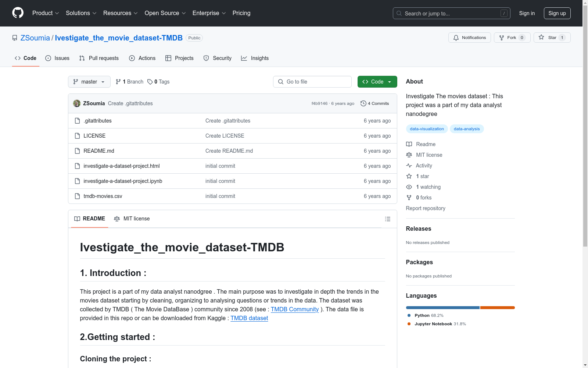Click the commits history clock icon
The height and width of the screenshot is (368, 588).
point(363,103)
